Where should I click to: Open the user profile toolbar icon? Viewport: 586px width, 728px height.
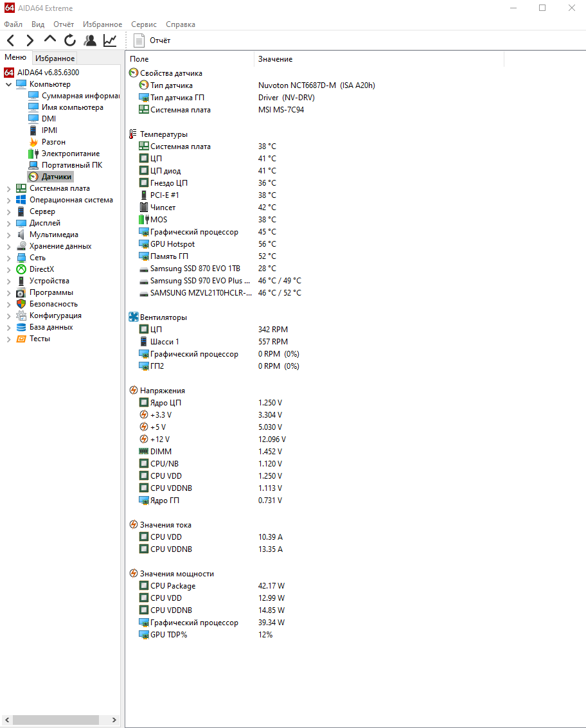pos(90,40)
